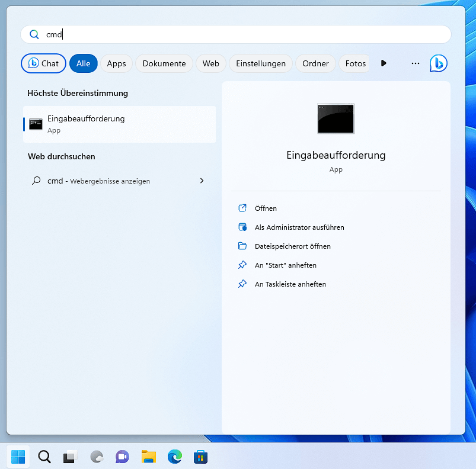
Task: Show more filters with the arrow
Action: (384, 63)
